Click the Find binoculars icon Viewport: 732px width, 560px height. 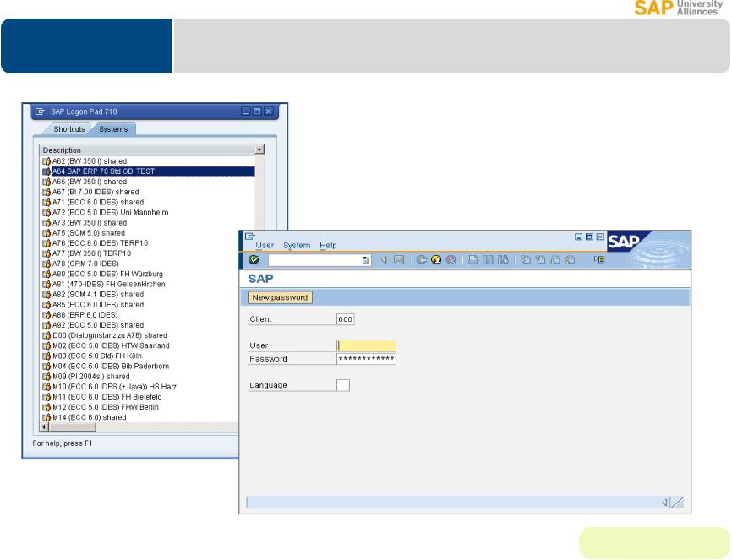pos(488,259)
